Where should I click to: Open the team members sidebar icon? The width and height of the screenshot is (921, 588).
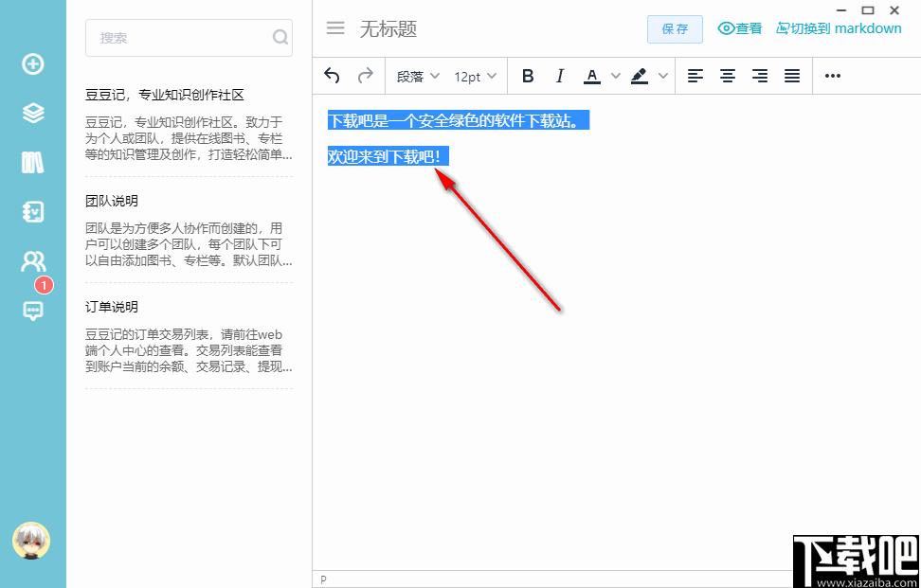point(33,261)
